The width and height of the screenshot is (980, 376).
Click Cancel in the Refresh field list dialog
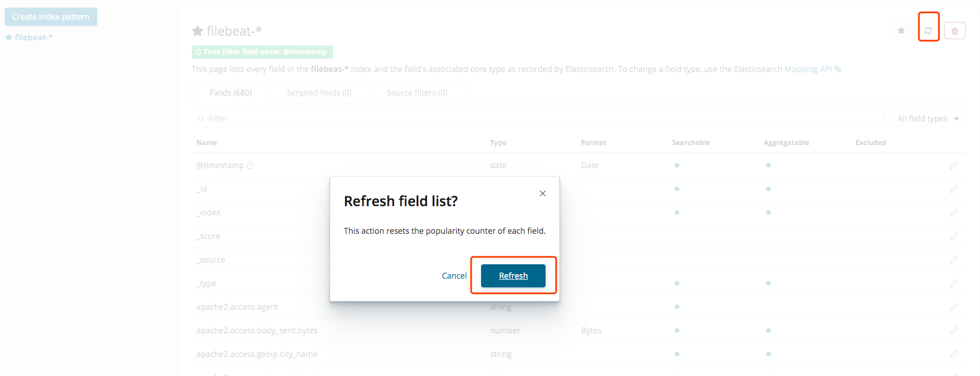[454, 275]
